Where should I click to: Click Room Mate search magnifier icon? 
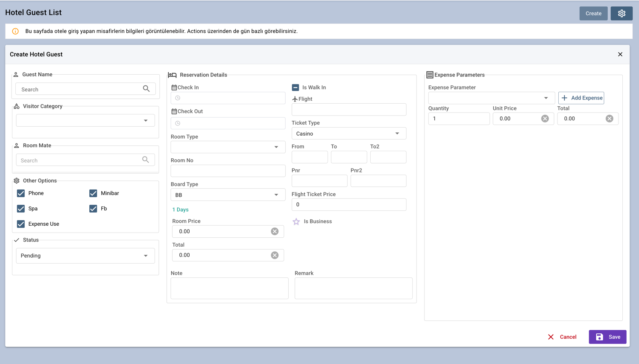[x=146, y=160]
